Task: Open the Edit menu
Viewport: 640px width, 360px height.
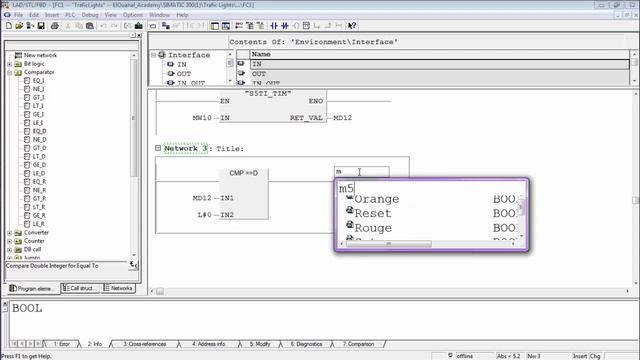Action: 34,15
